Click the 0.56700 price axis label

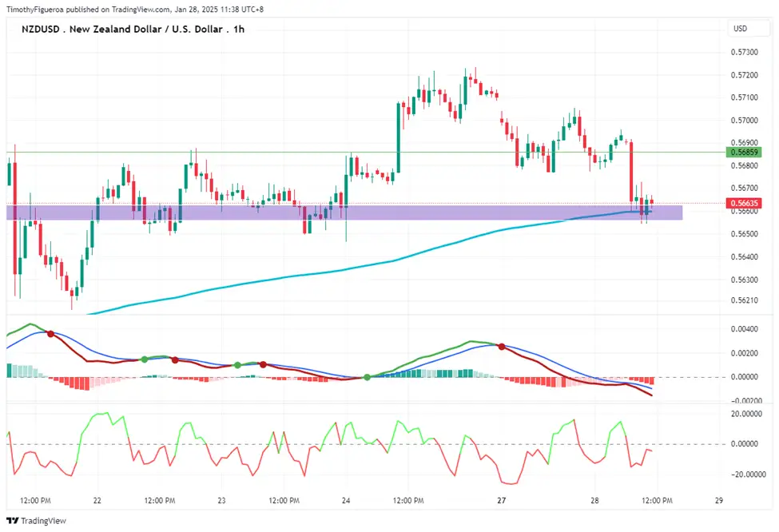(x=744, y=189)
